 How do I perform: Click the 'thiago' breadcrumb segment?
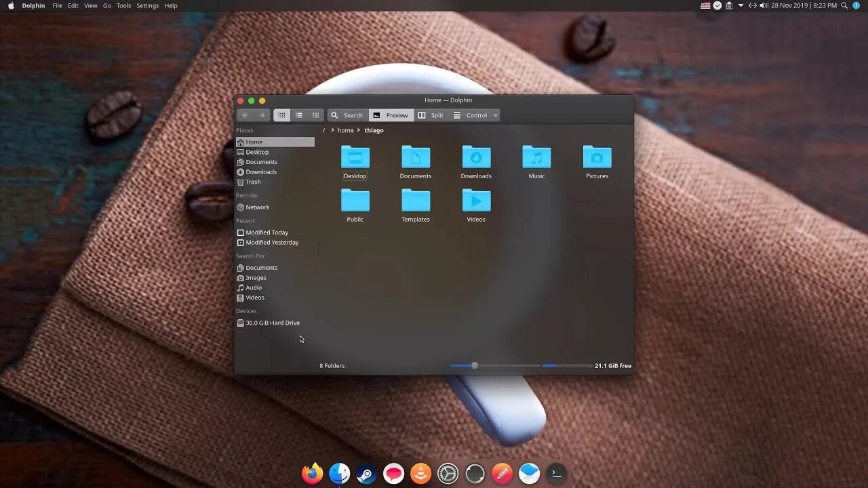[374, 130]
